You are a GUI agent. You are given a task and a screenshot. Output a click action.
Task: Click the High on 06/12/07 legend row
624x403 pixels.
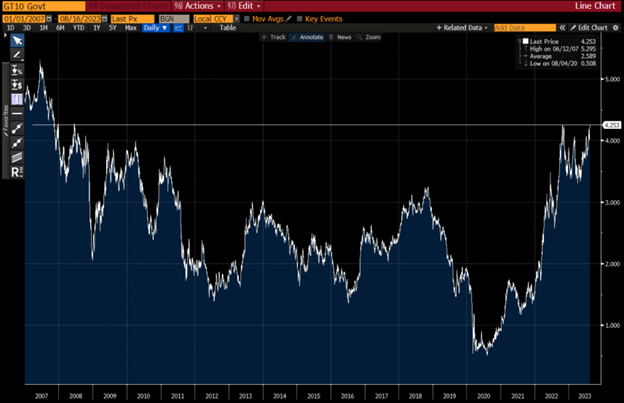(559, 49)
